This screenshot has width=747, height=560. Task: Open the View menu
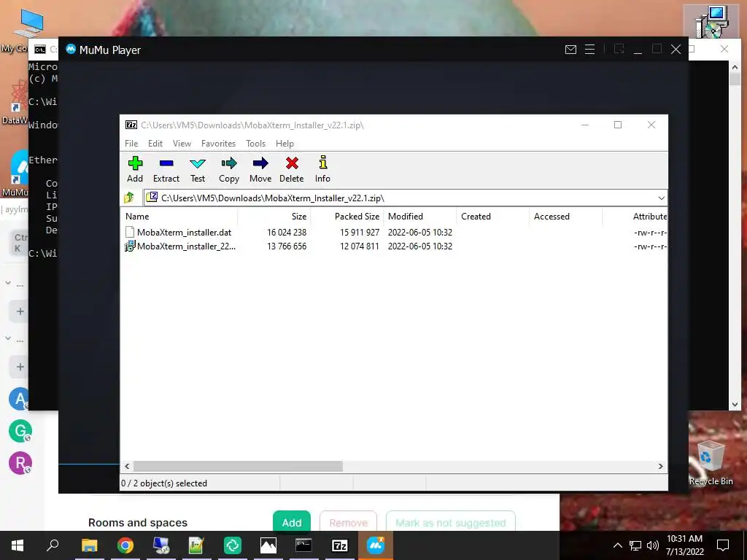pos(182,144)
